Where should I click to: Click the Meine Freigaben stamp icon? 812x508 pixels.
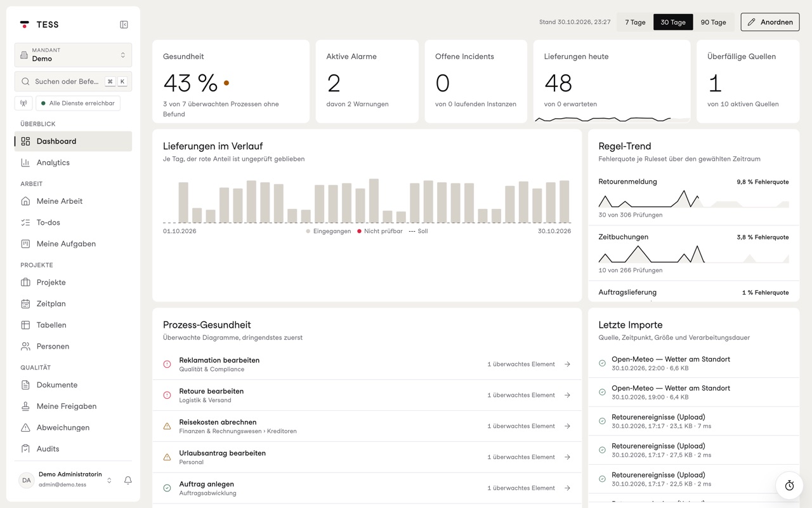(x=25, y=406)
